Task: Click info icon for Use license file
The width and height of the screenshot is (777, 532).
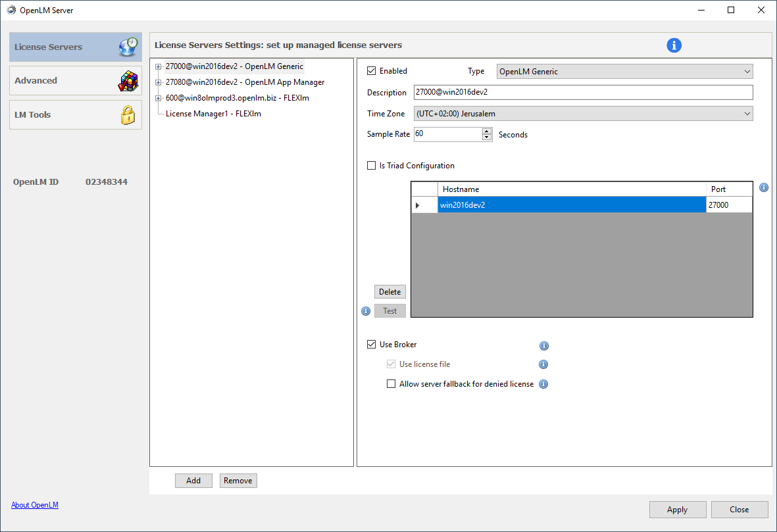Action: [544, 364]
